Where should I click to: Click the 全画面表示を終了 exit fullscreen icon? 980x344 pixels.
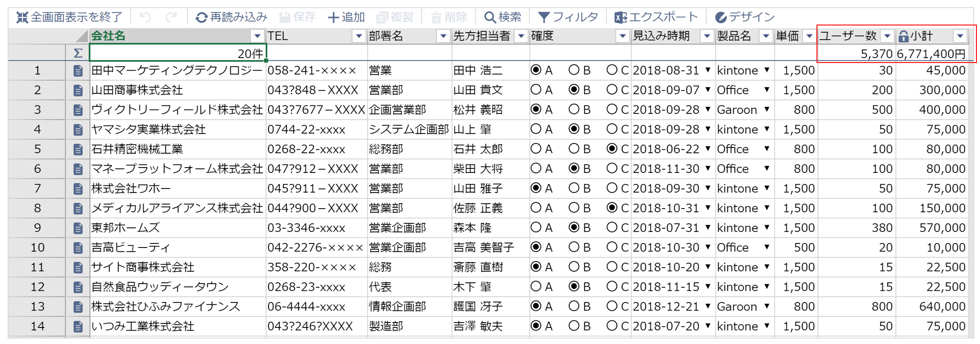coord(22,17)
